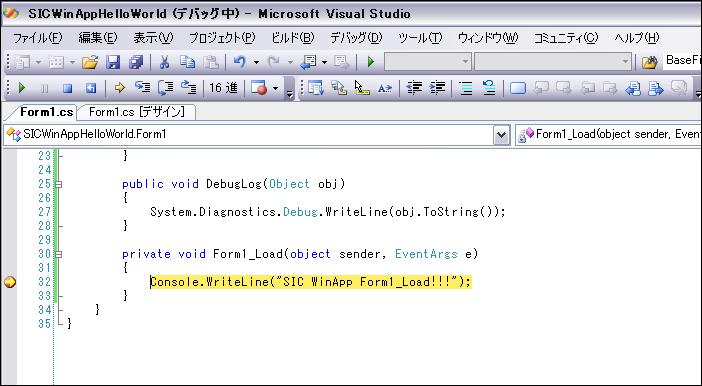This screenshot has width=702, height=386.
Task: Click the Save All icon
Action: point(136,62)
